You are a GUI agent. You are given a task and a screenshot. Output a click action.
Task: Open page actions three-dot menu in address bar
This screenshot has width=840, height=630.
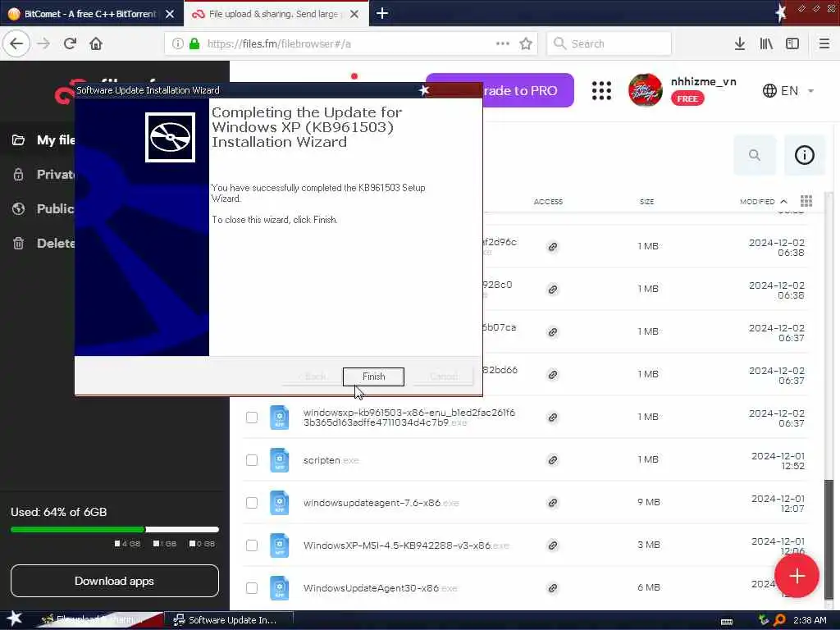(503, 44)
